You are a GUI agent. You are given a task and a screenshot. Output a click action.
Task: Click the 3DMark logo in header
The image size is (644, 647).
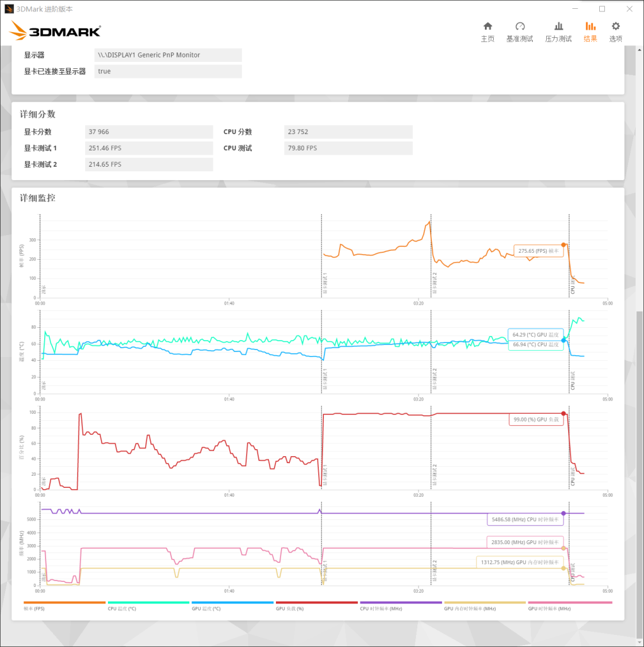click(x=56, y=30)
